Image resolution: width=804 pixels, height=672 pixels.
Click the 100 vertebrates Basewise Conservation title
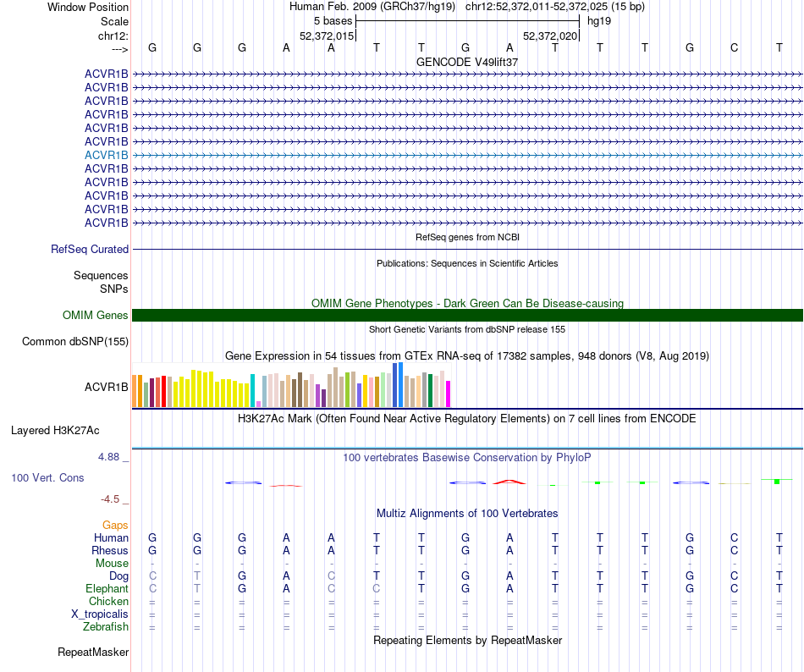tap(467, 457)
